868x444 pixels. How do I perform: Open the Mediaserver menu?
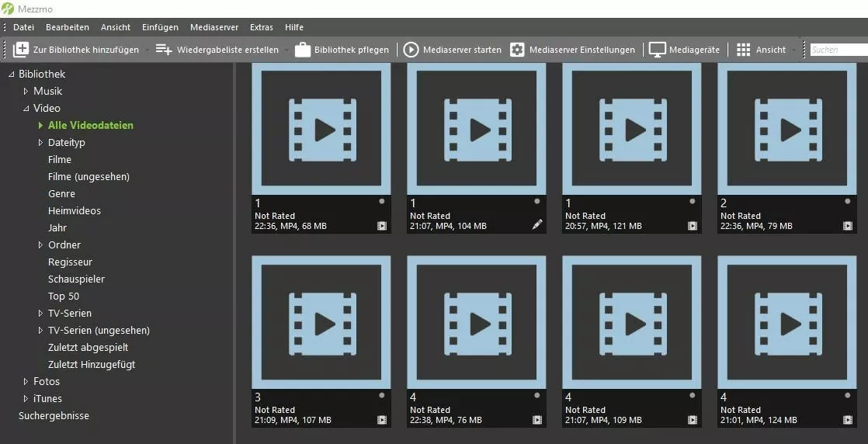(214, 27)
